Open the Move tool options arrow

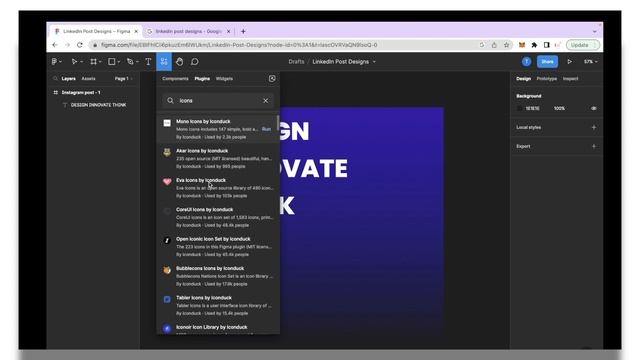pyautogui.click(x=82, y=62)
